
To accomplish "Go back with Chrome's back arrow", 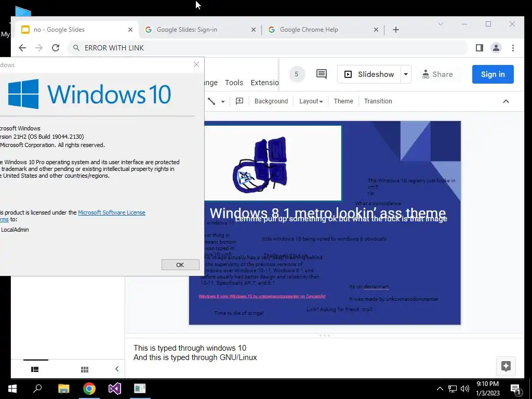I will pos(22,48).
